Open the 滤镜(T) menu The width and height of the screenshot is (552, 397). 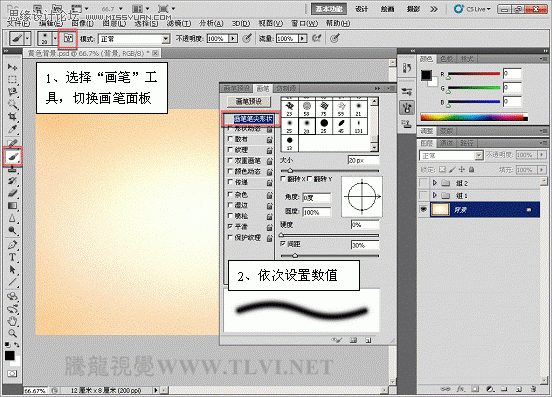[179, 24]
